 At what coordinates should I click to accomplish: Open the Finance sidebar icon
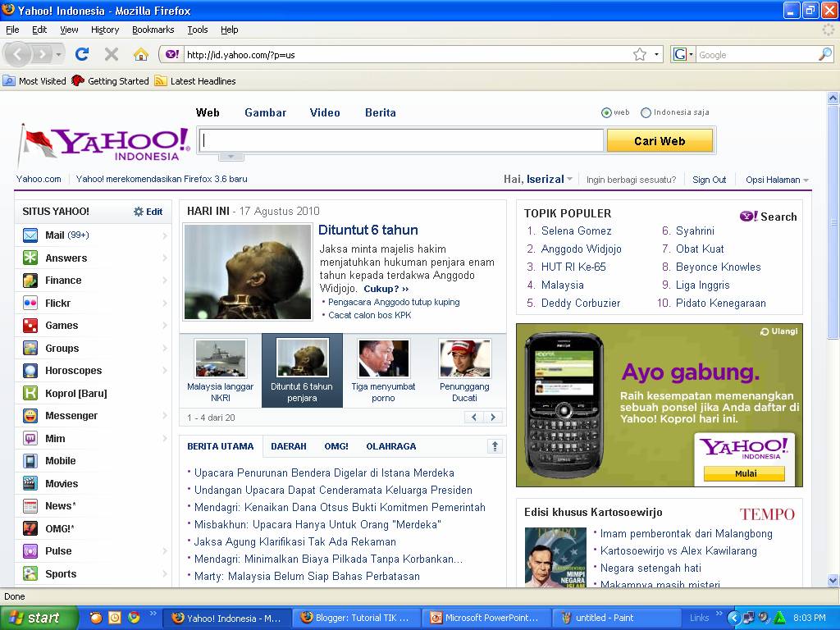tap(30, 281)
